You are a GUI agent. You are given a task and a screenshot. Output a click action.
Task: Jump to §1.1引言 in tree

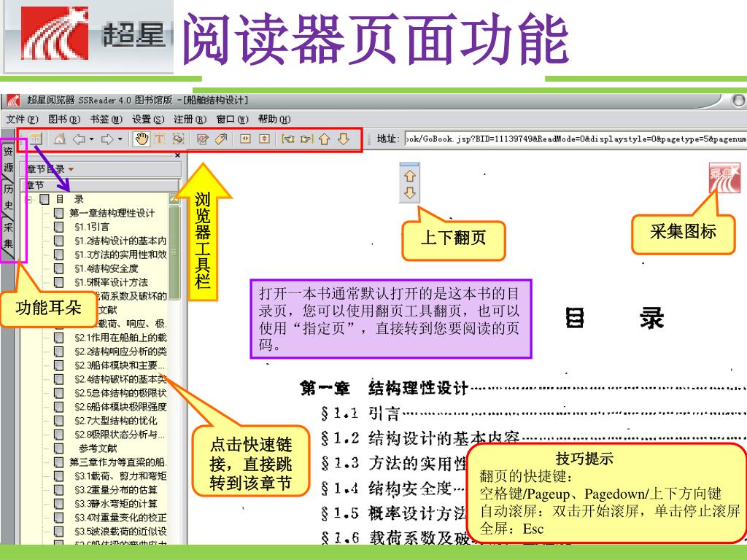click(91, 227)
